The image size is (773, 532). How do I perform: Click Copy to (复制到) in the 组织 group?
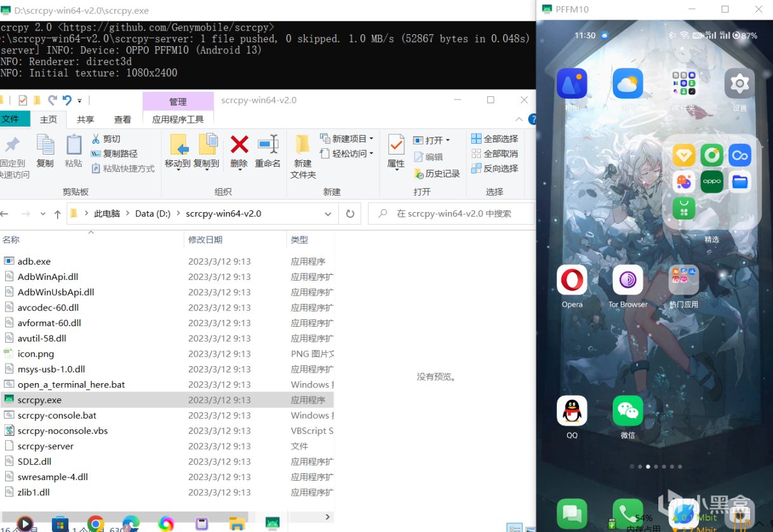[207, 151]
